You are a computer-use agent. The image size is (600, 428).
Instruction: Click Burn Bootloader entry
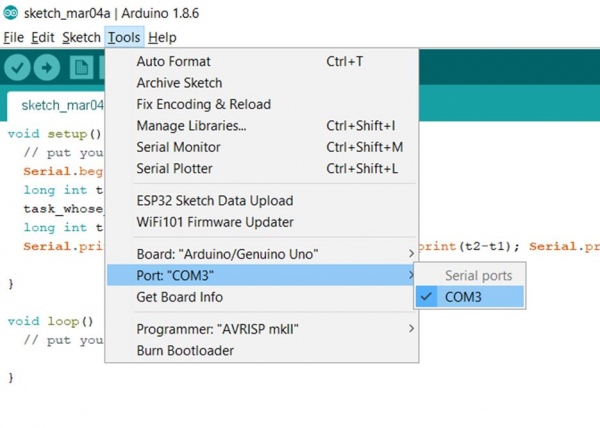[185, 351]
